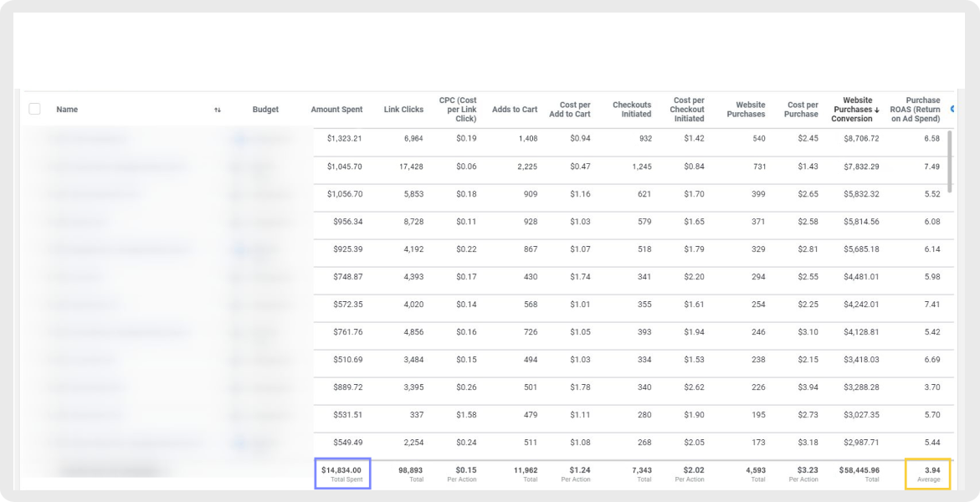Select the Cost per Add to Cart header
980x502 pixels.
(x=570, y=110)
